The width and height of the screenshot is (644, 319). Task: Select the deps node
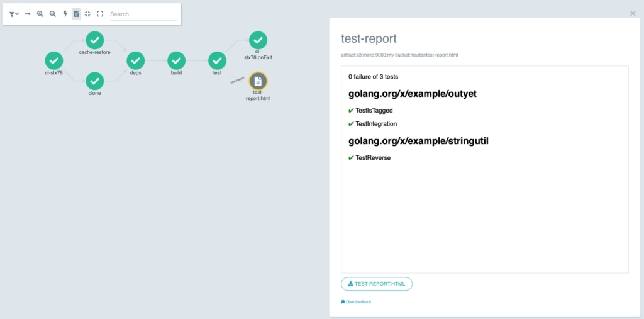click(136, 61)
